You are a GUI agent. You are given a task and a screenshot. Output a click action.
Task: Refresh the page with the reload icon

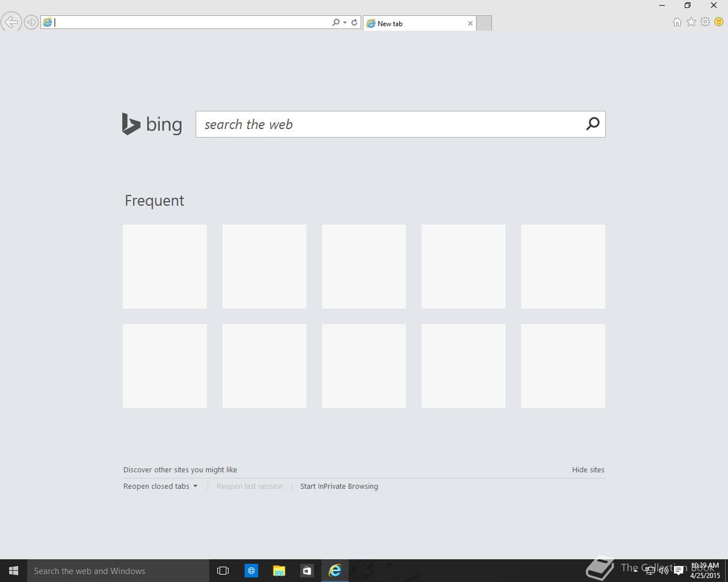click(x=354, y=22)
